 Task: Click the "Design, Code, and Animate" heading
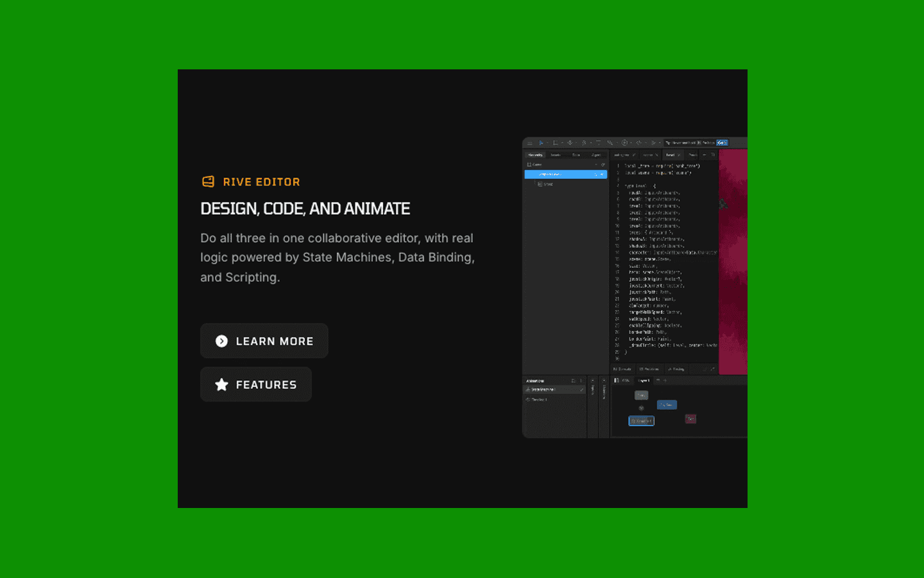(x=305, y=209)
